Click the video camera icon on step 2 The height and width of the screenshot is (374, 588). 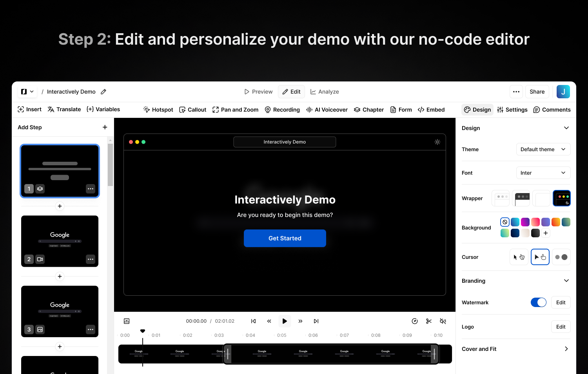pos(40,259)
